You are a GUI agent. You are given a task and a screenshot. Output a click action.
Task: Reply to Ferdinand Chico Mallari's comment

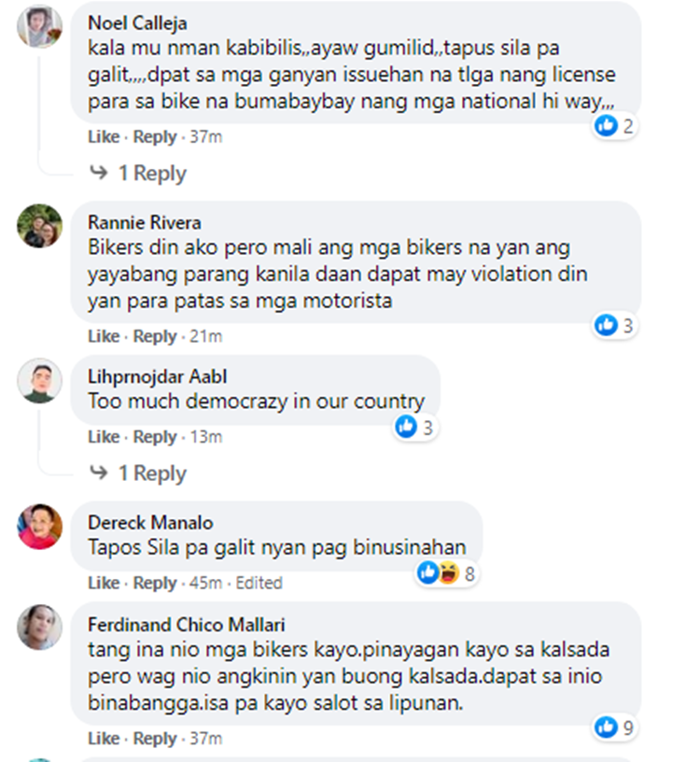pos(155,739)
